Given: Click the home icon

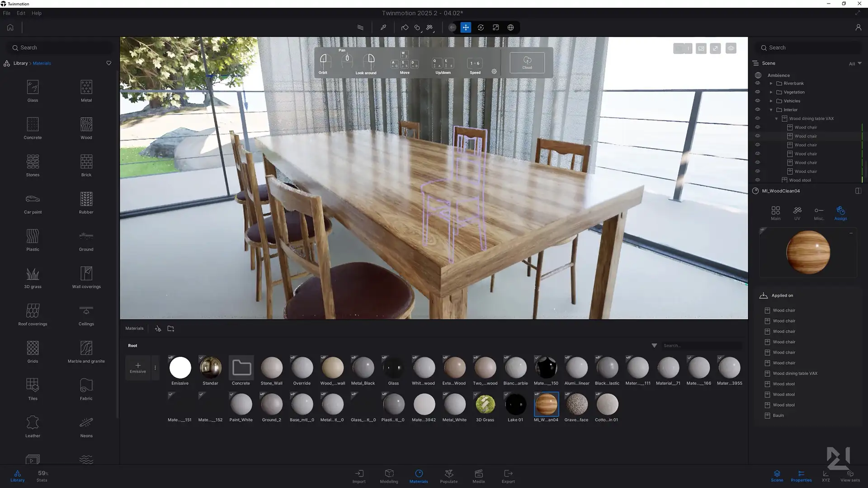Looking at the screenshot, I should pyautogui.click(x=10, y=28).
